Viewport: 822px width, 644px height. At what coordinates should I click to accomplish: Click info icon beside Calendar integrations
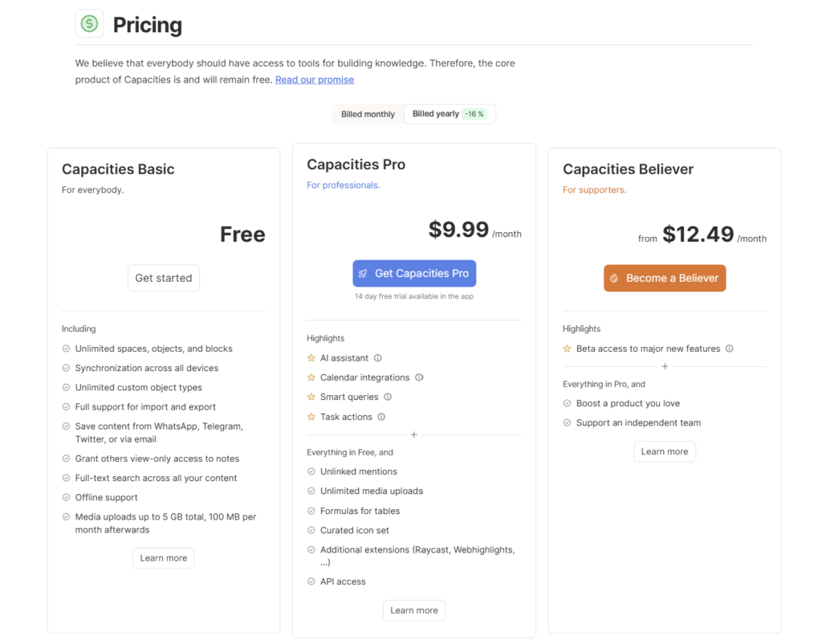419,377
